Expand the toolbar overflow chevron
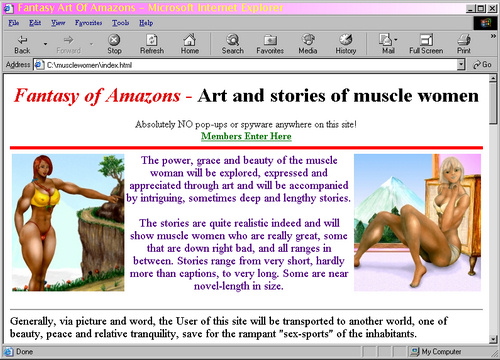Viewport: 500px width, 360px height. point(493,36)
